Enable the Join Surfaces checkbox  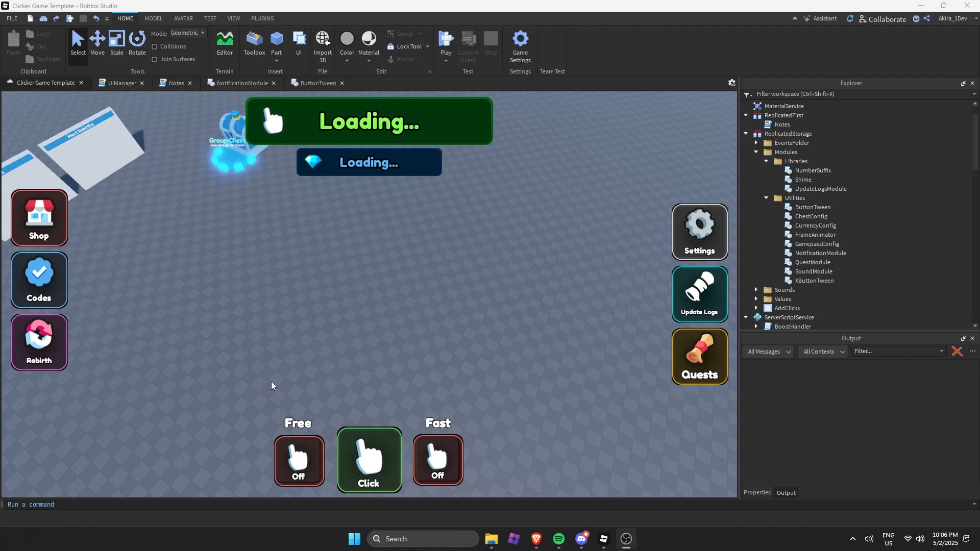[x=154, y=59]
